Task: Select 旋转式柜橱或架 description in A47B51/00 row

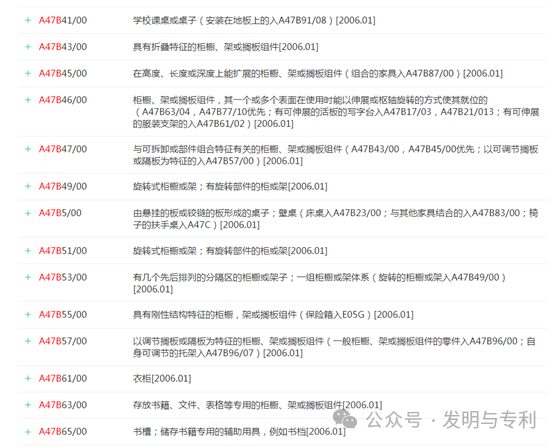Action: click(x=230, y=251)
